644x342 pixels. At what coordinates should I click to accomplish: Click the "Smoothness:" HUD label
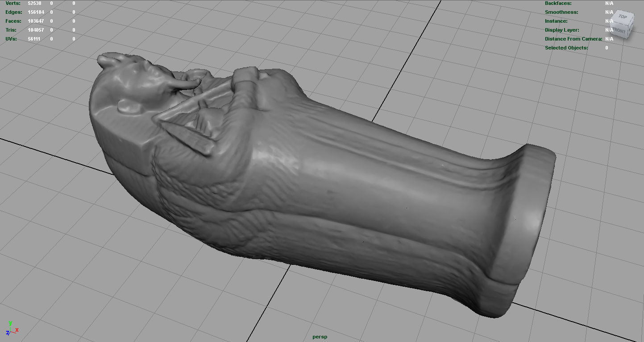tap(561, 12)
